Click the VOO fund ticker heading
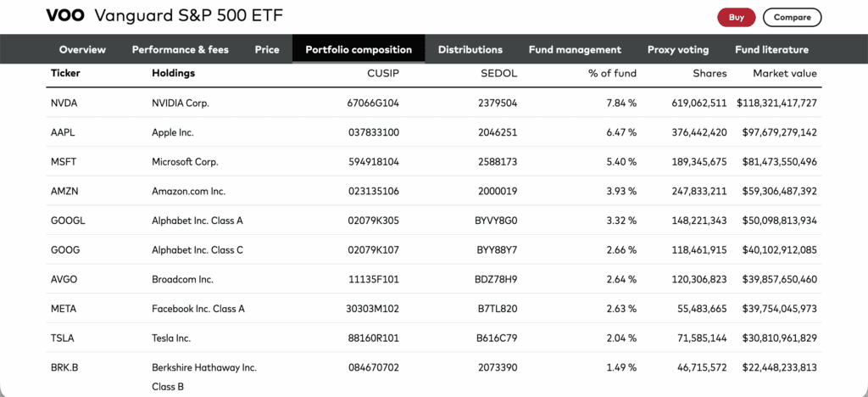868x397 pixels. tap(64, 16)
